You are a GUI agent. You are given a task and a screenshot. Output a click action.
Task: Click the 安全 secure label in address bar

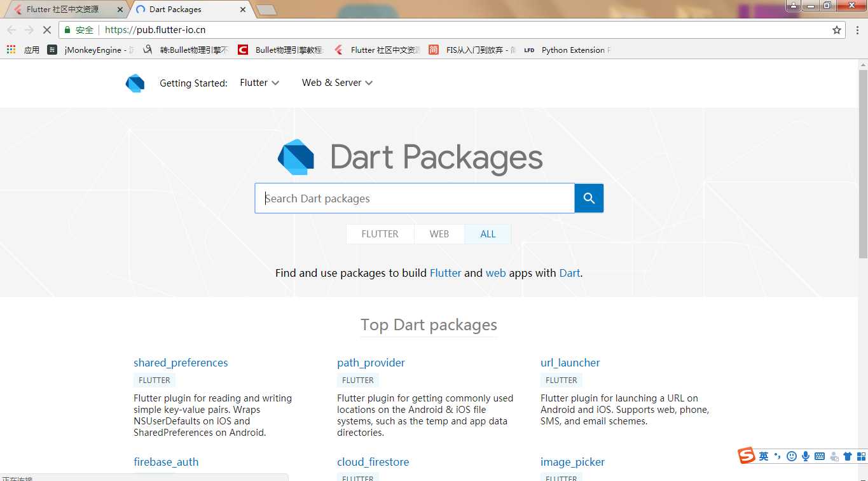click(85, 30)
